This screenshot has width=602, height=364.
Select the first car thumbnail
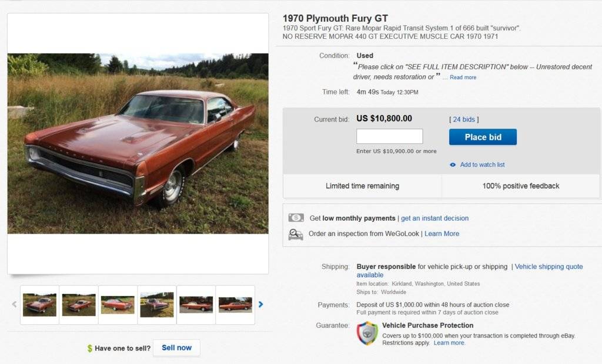(40, 305)
